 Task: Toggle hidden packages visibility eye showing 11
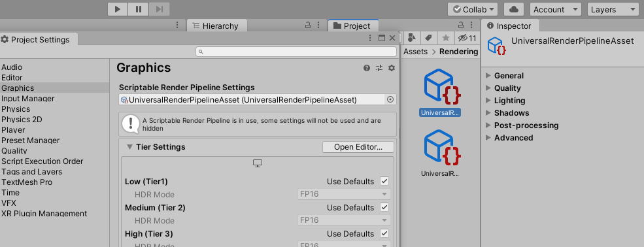tap(467, 38)
